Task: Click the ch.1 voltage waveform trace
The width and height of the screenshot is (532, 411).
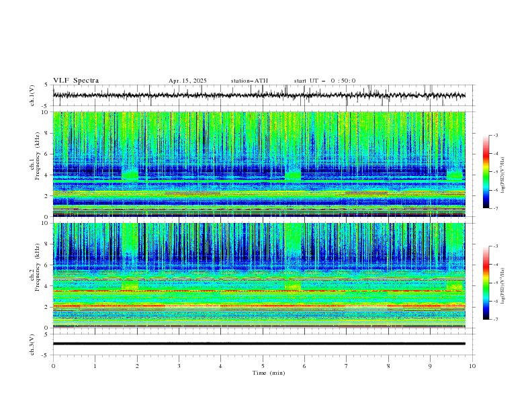Action: (x=259, y=95)
